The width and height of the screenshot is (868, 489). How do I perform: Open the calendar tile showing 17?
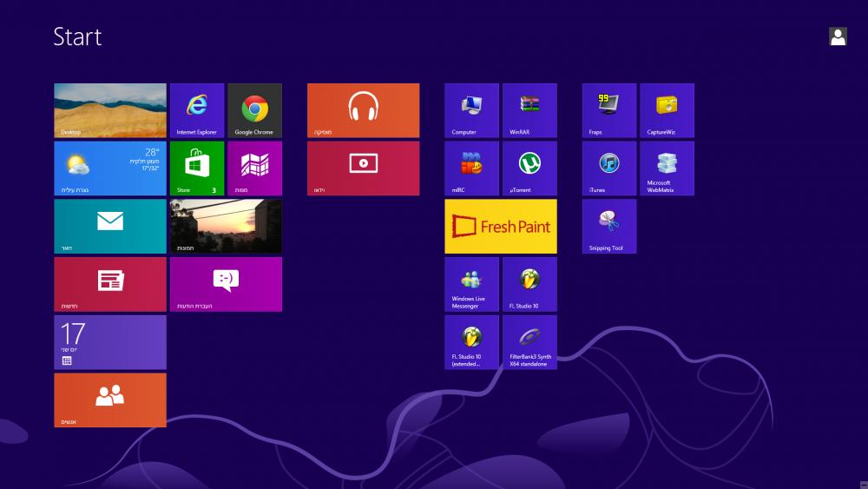point(110,342)
